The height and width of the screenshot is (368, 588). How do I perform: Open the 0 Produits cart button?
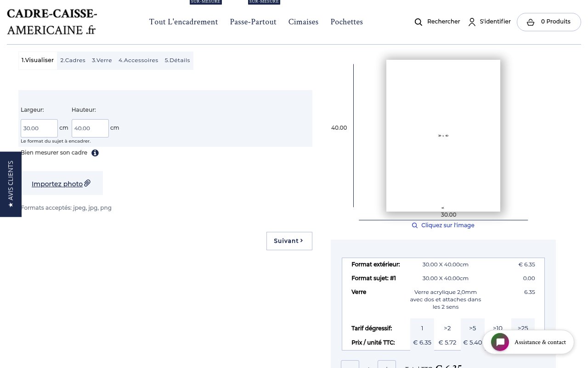pos(549,22)
